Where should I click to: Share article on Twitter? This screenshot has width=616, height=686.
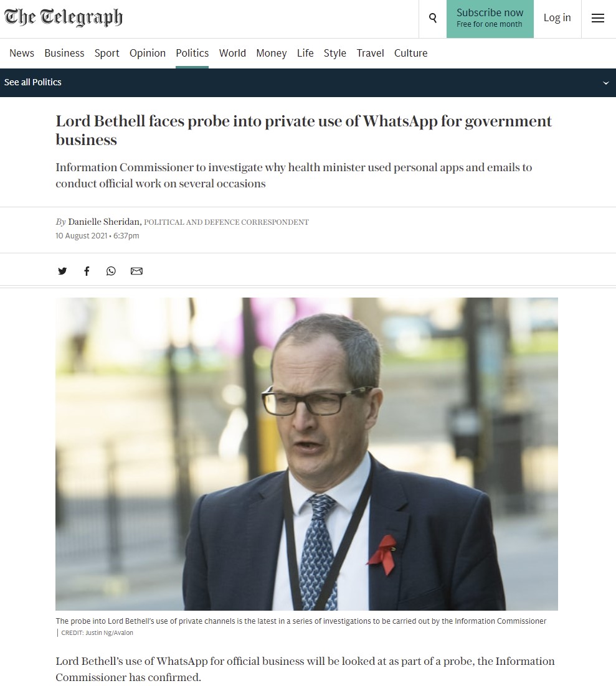[63, 271]
